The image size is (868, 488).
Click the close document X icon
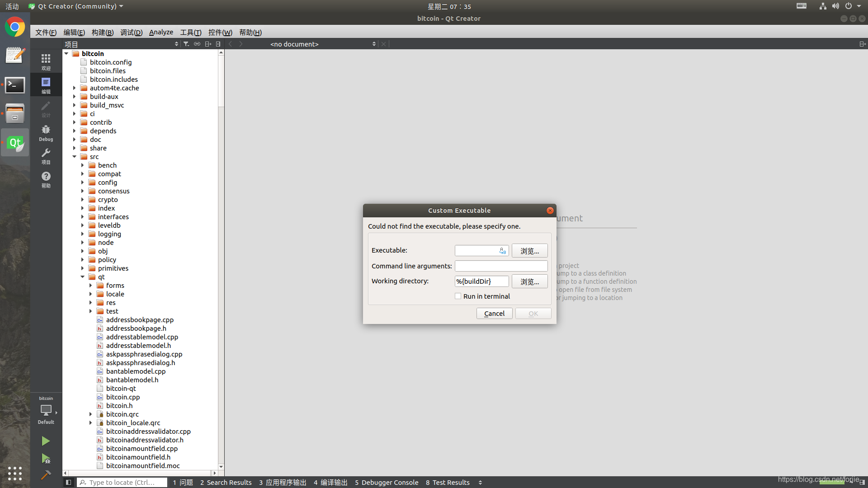pos(383,44)
